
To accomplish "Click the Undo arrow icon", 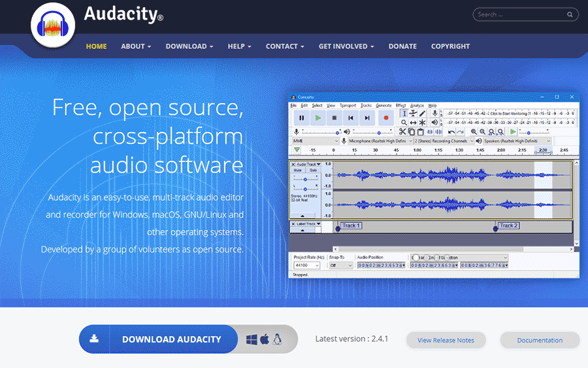I will pyautogui.click(x=451, y=131).
